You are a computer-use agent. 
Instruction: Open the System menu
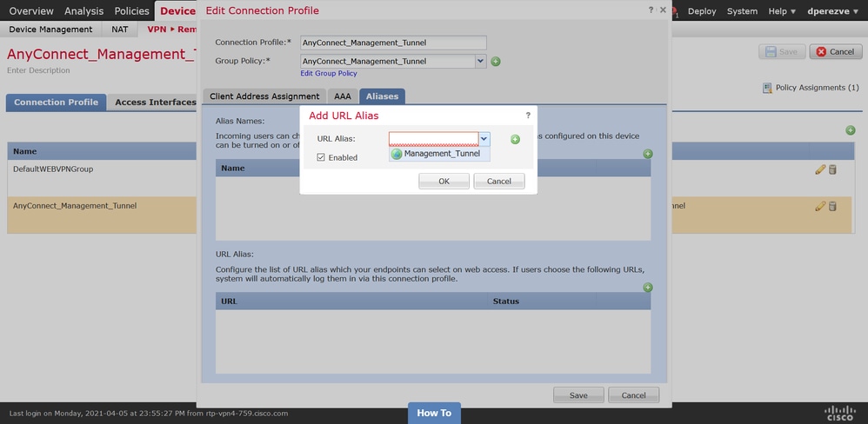click(x=743, y=11)
